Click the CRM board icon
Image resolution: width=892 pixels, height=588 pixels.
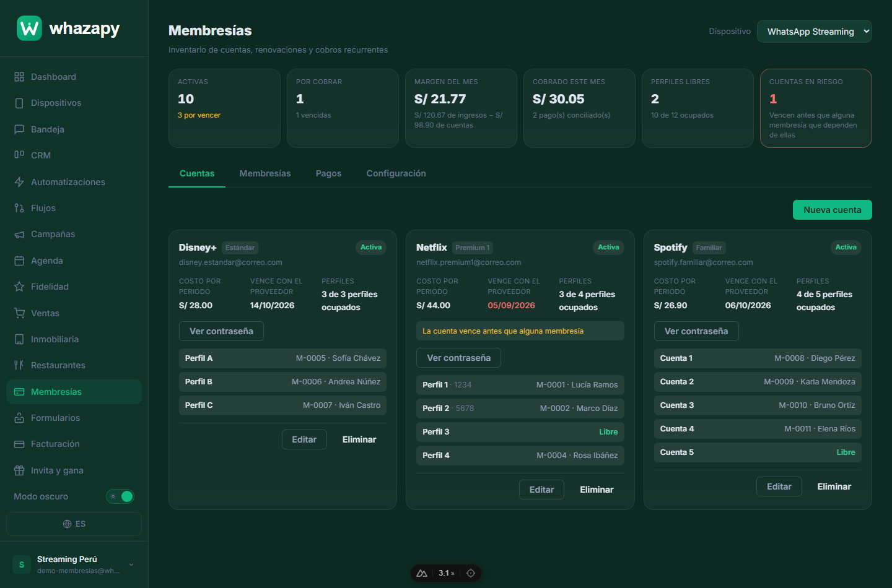(x=19, y=155)
